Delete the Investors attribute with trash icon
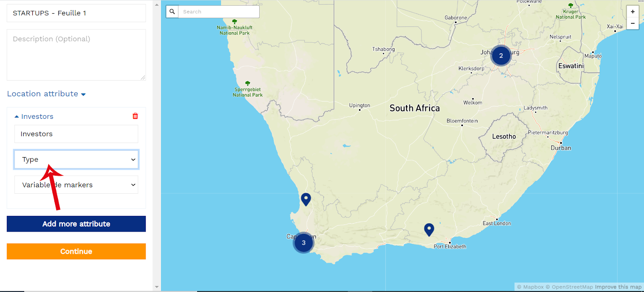Viewport: 644px width, 292px height. [135, 116]
